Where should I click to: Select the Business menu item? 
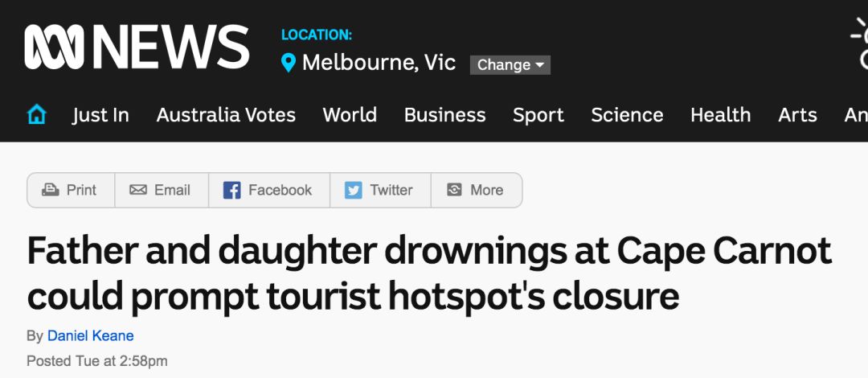445,115
